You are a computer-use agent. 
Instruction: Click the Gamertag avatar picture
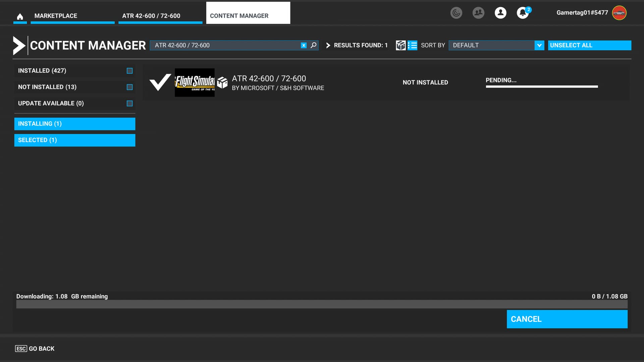point(619,13)
